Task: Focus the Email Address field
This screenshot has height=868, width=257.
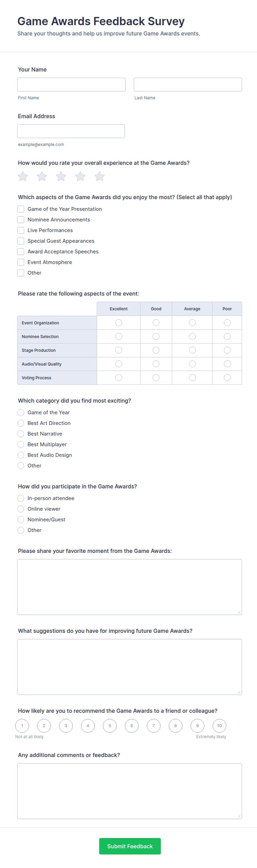Action: (x=71, y=131)
